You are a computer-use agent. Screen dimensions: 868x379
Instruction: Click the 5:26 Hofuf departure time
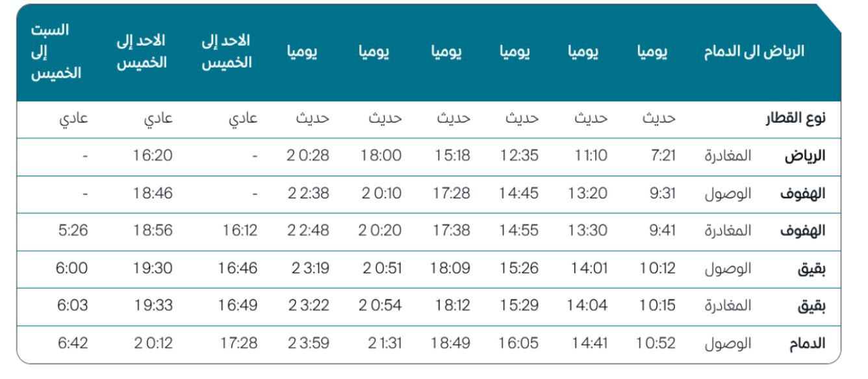pos(72,230)
